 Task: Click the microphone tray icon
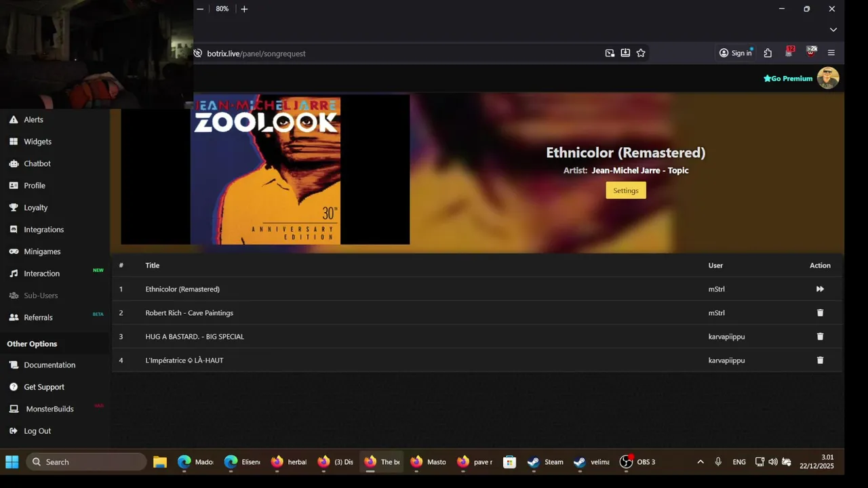pyautogui.click(x=718, y=462)
